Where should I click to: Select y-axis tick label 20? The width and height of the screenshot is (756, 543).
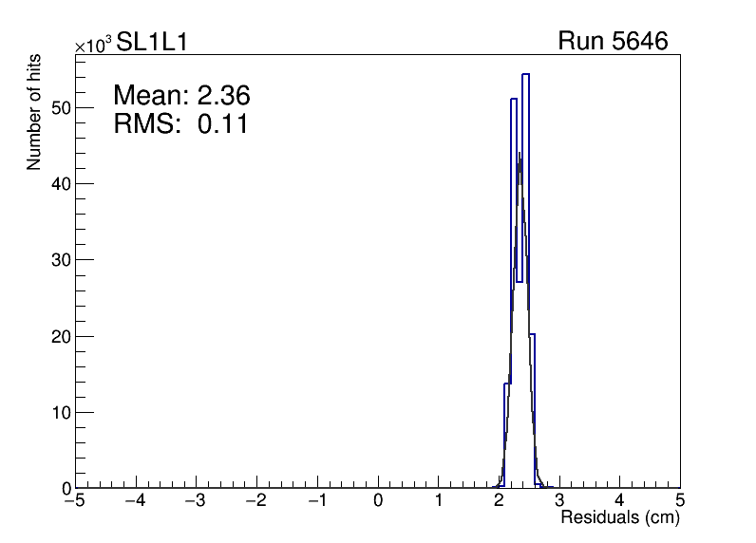(62, 336)
